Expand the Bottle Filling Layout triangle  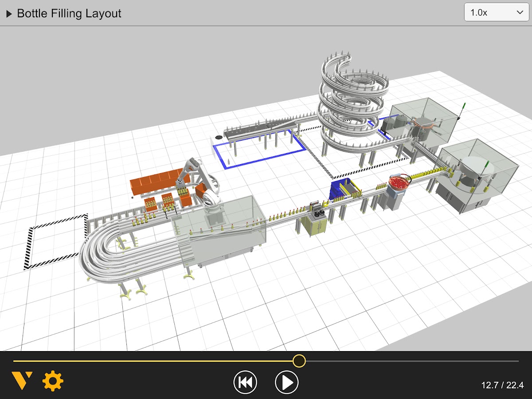click(9, 14)
